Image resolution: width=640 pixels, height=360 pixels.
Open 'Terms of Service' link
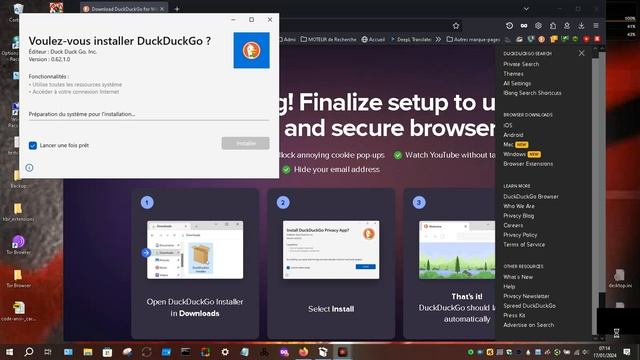tap(524, 244)
